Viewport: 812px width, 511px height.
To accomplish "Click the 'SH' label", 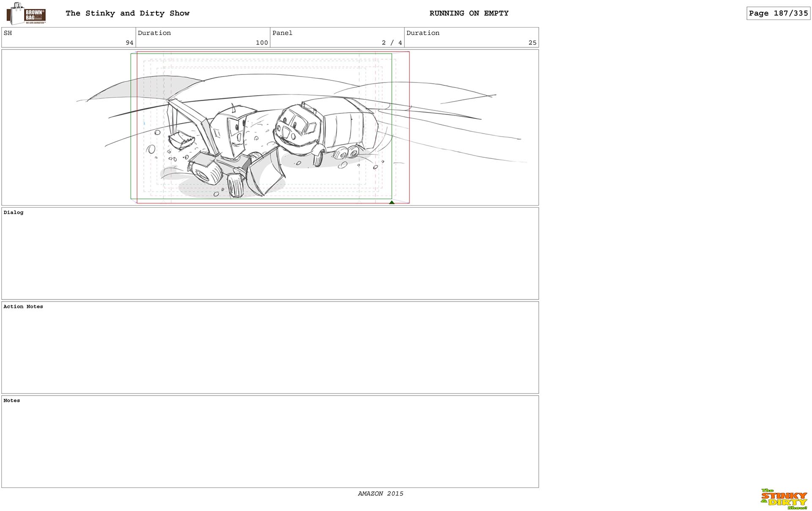I will 8,33.
